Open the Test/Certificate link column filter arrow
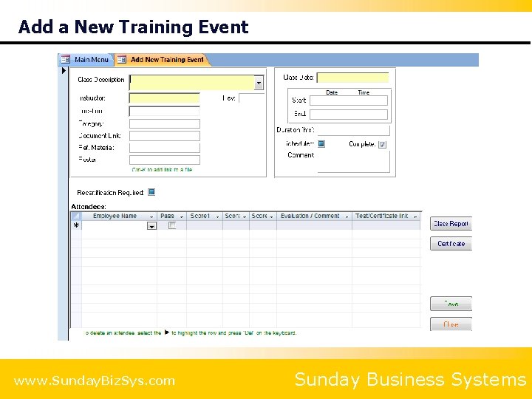 pos(415,216)
